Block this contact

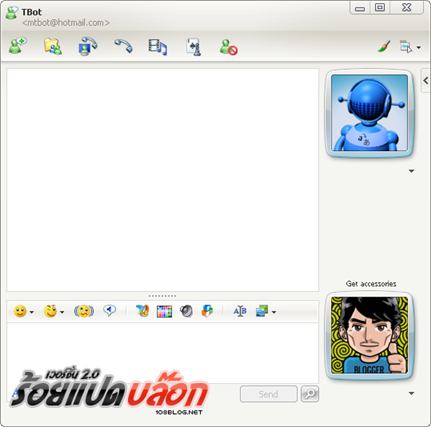(228, 47)
